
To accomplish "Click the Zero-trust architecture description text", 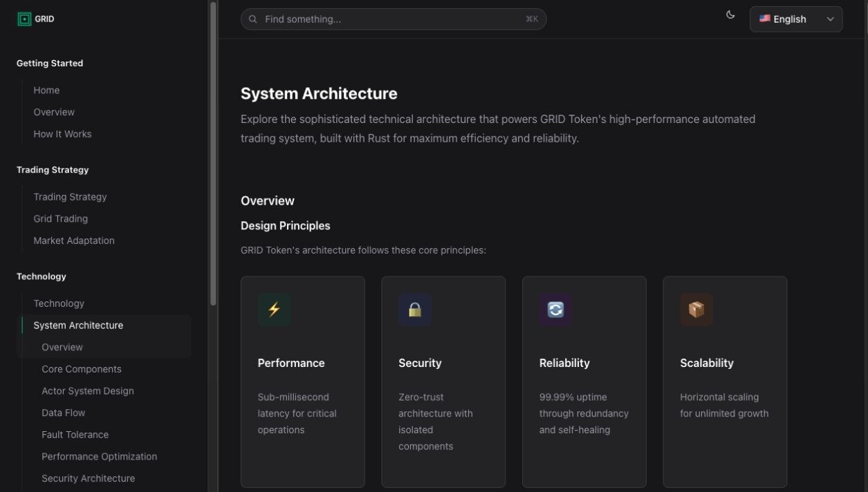I will click(x=436, y=422).
